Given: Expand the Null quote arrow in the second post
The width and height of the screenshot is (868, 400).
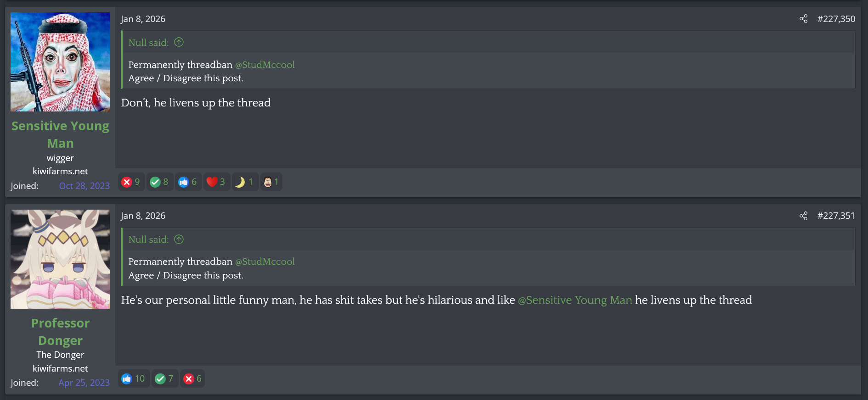Looking at the screenshot, I should click(x=179, y=239).
